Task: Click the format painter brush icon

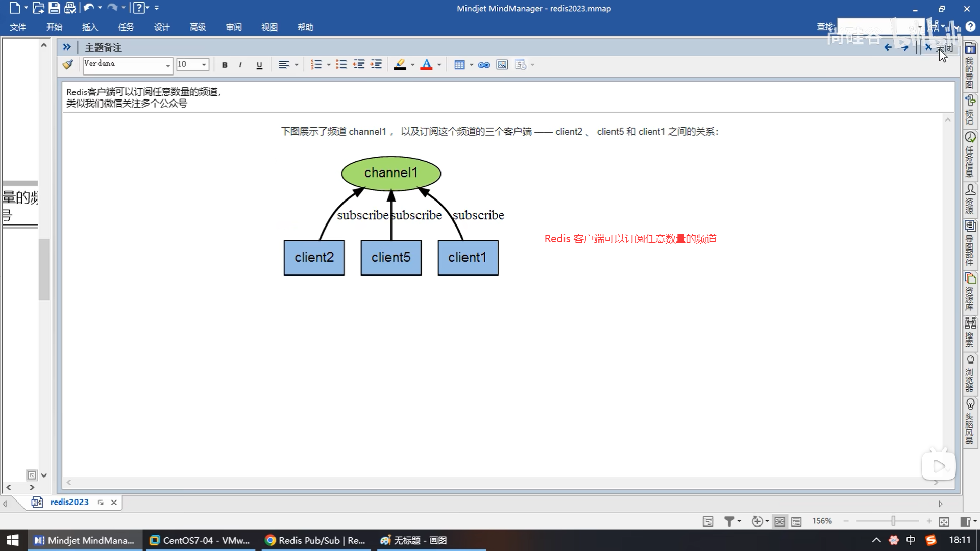Action: (x=68, y=65)
